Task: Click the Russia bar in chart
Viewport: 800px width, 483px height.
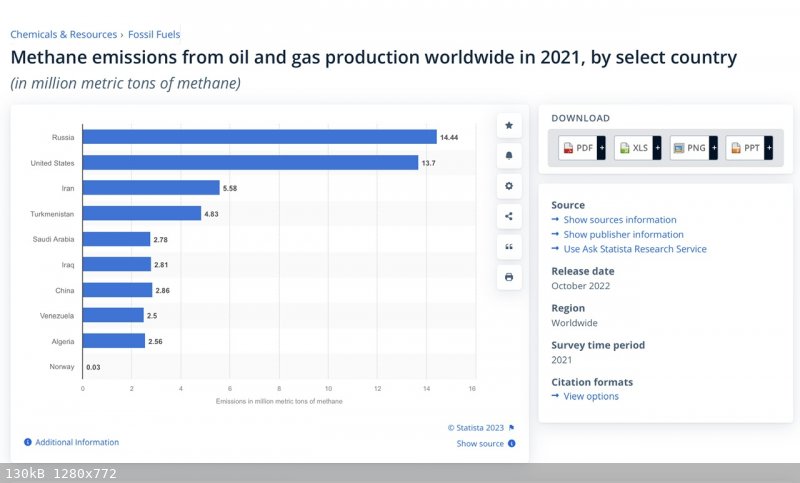Action: pyautogui.click(x=260, y=137)
